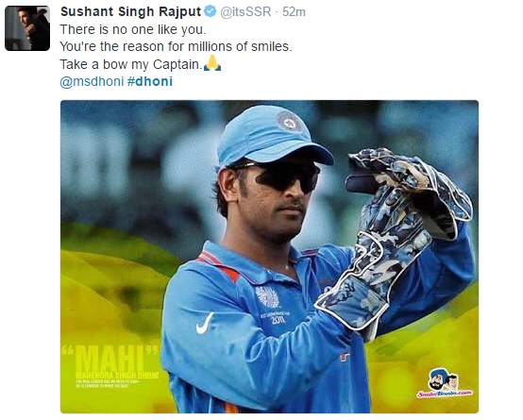
Task: Open the @itsSSR handle link
Action: click(245, 11)
